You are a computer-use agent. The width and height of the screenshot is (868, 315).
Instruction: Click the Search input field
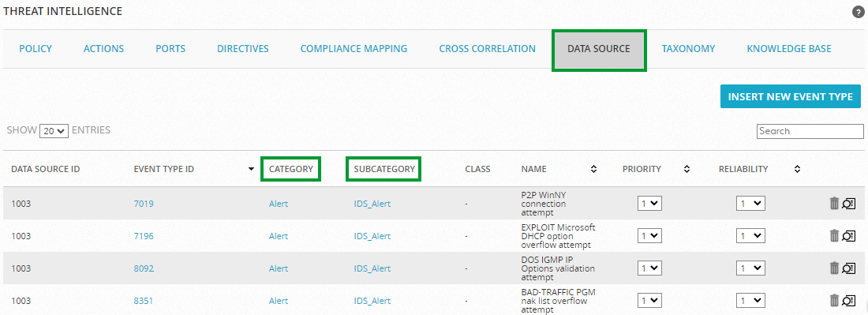[810, 131]
